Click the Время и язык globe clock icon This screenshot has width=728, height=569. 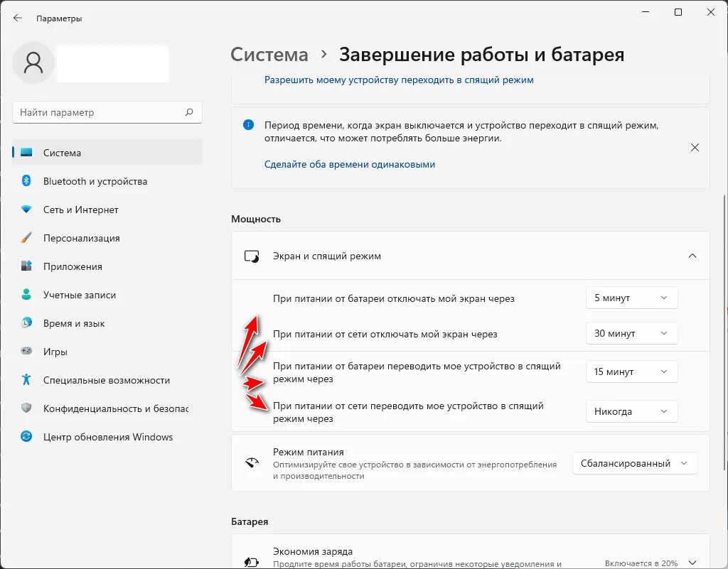click(26, 323)
